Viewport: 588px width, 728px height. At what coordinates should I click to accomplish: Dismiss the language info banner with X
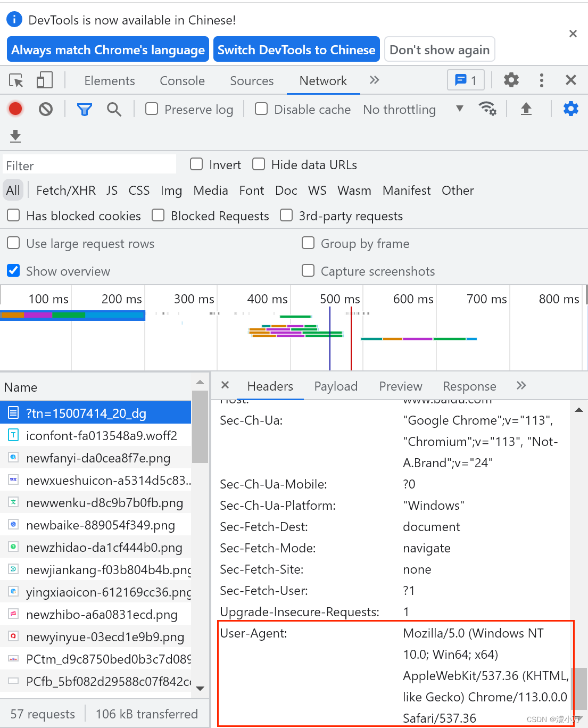tap(573, 34)
